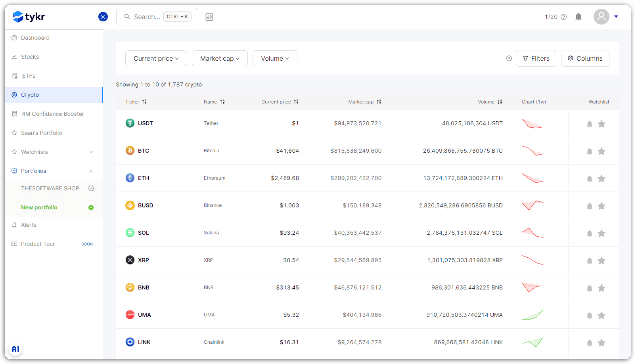Click help icon beside Filters
This screenshot has width=636, height=364.
tap(509, 58)
